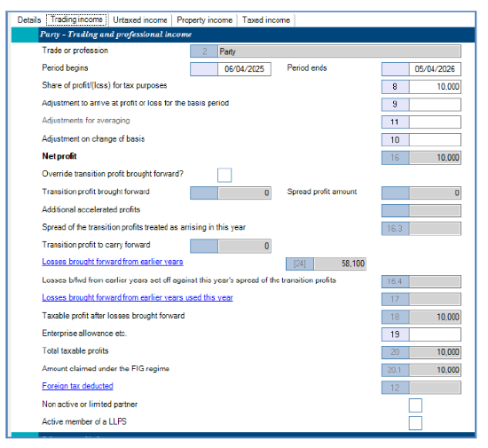Click the box 11 averaging adjustment field

tap(435, 122)
